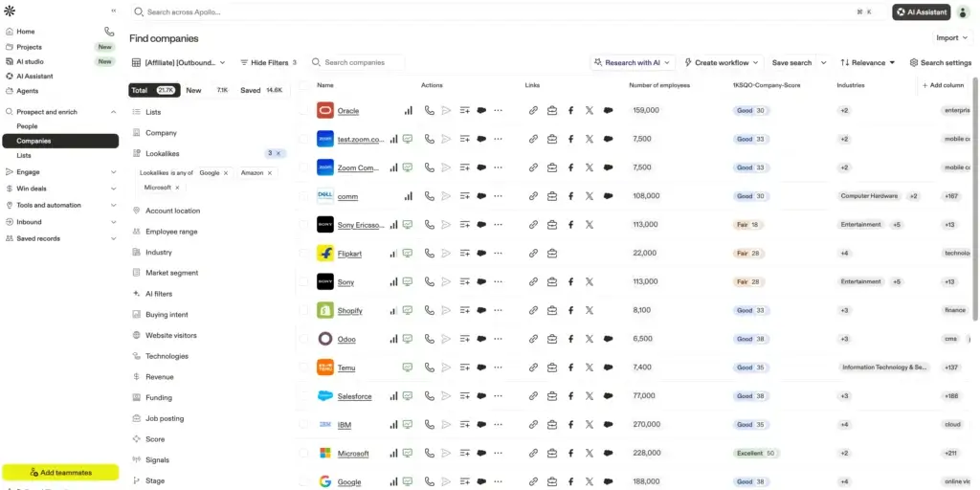Open Search settings
The image size is (980, 490).
coord(940,62)
